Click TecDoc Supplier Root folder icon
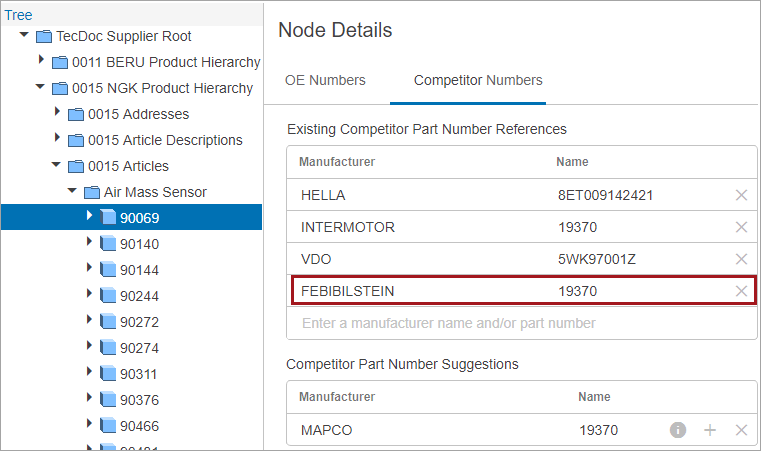 [x=44, y=36]
